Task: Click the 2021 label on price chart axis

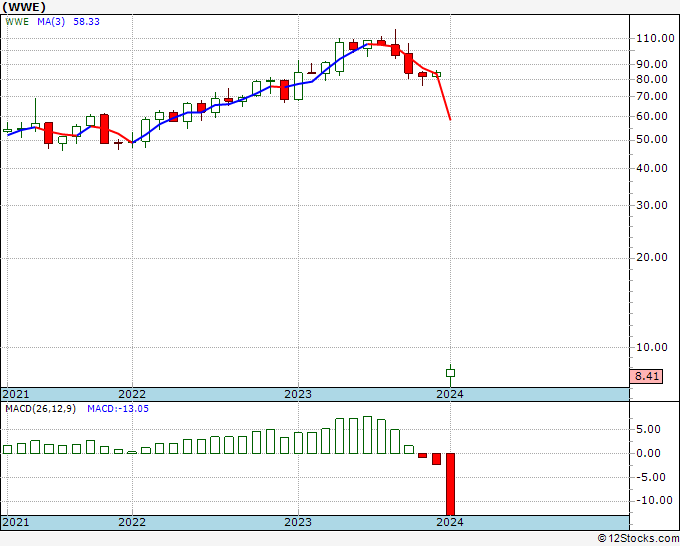Action: point(16,394)
